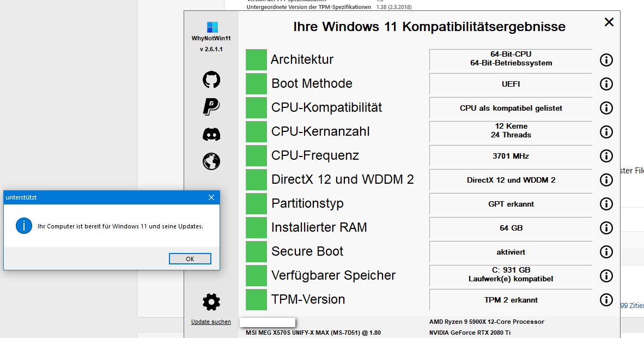Click the 3701 MHz value
The width and height of the screenshot is (644, 338).
(x=511, y=156)
